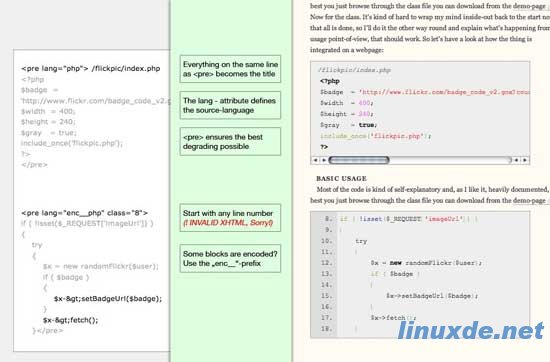Click the 'Start with any line number' note box
The height and width of the screenshot is (362, 550).
230,218
